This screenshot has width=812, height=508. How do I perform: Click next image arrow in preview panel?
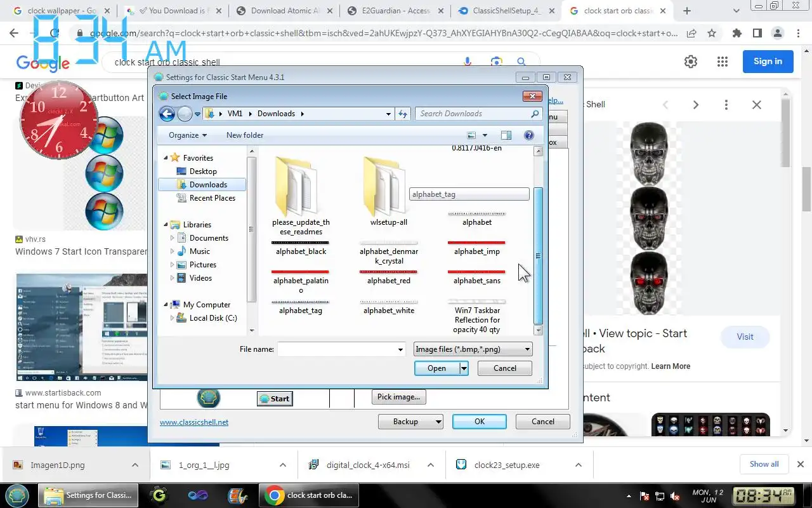696,105
